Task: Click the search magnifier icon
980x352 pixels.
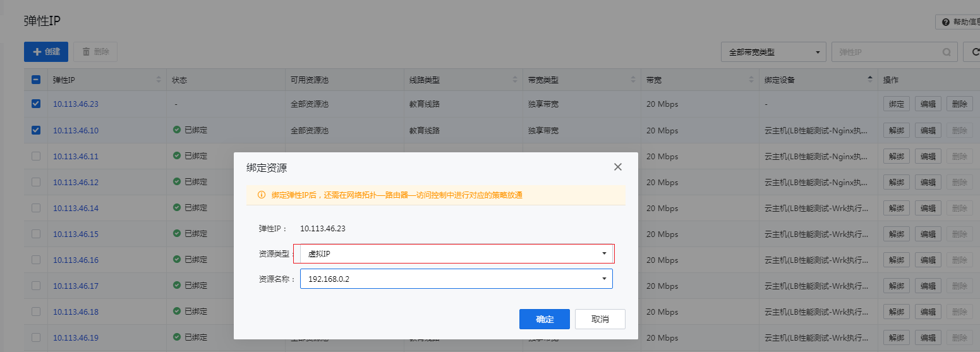Action: point(947,52)
